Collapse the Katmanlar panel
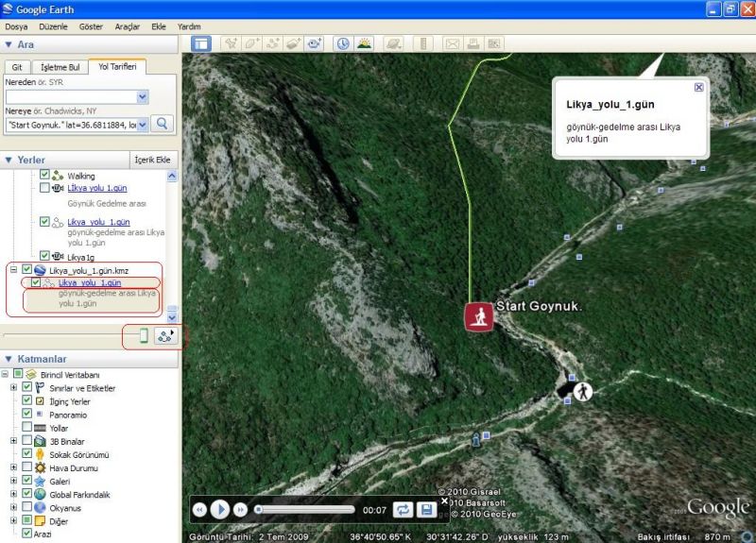 pyautogui.click(x=9, y=359)
